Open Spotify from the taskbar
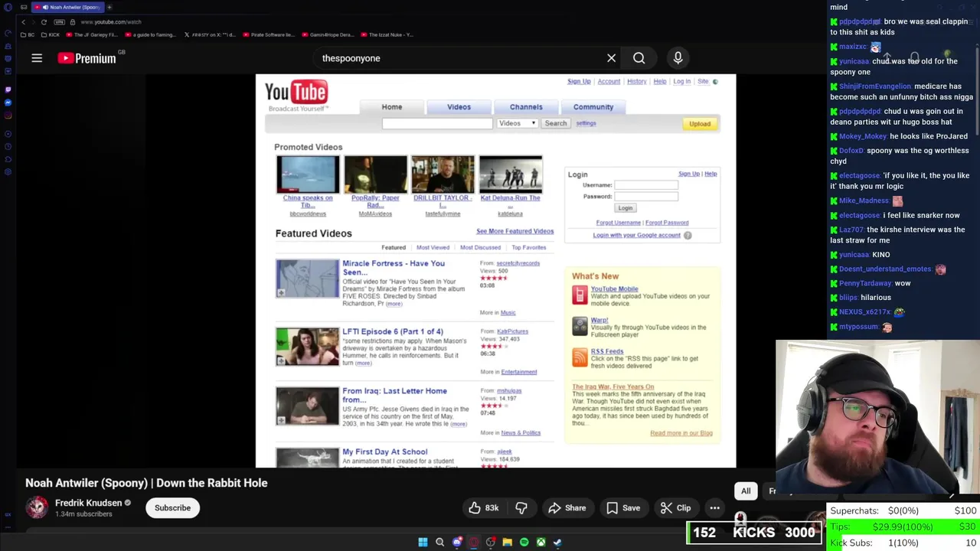The image size is (980, 551). 524,543
